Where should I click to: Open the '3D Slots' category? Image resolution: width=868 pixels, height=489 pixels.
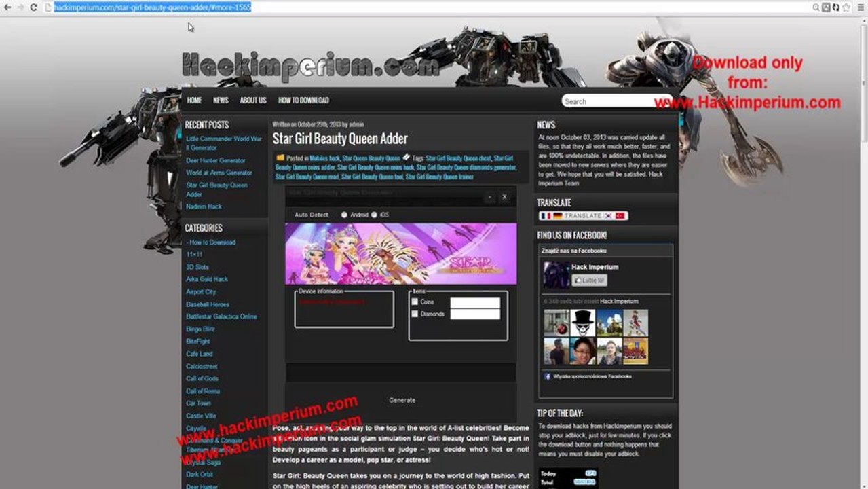click(197, 267)
